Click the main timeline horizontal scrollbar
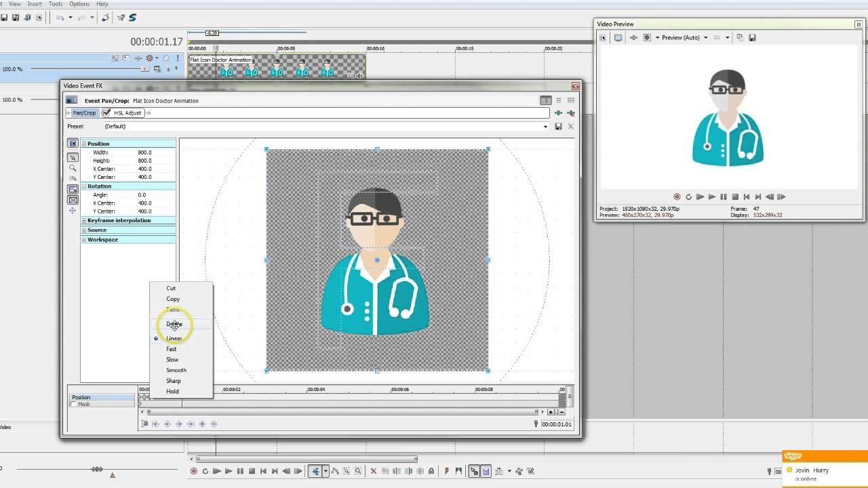The width and height of the screenshot is (868, 488). 306,460
